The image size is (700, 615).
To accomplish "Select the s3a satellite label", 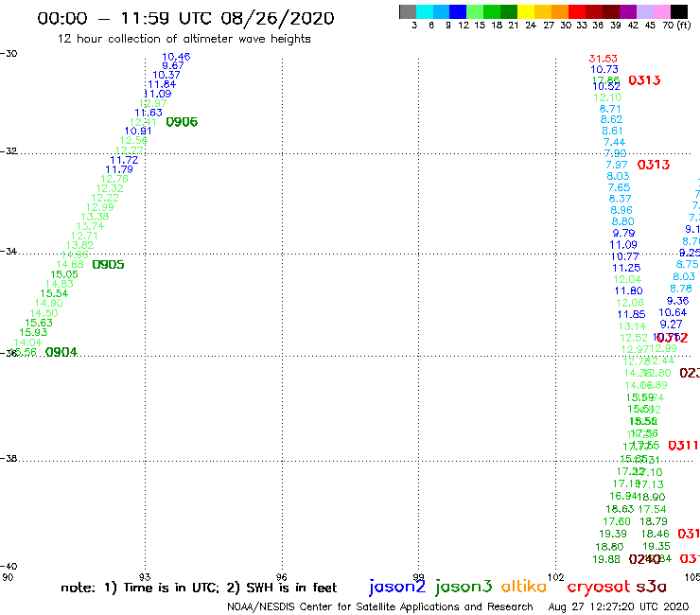I will pyautogui.click(x=651, y=587).
